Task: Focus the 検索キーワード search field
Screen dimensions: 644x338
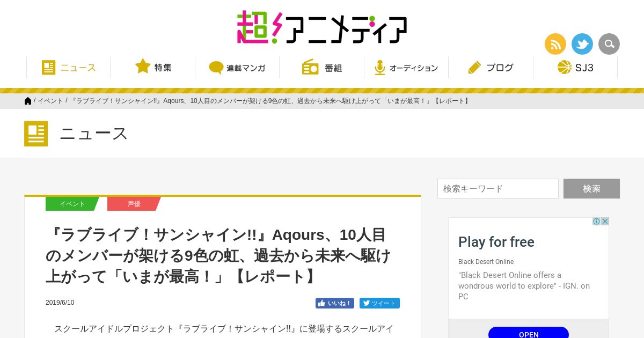Action: (x=498, y=189)
